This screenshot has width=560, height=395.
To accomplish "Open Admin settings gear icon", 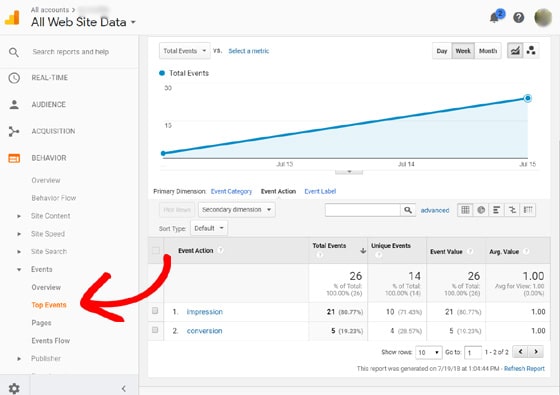I will click(14, 388).
